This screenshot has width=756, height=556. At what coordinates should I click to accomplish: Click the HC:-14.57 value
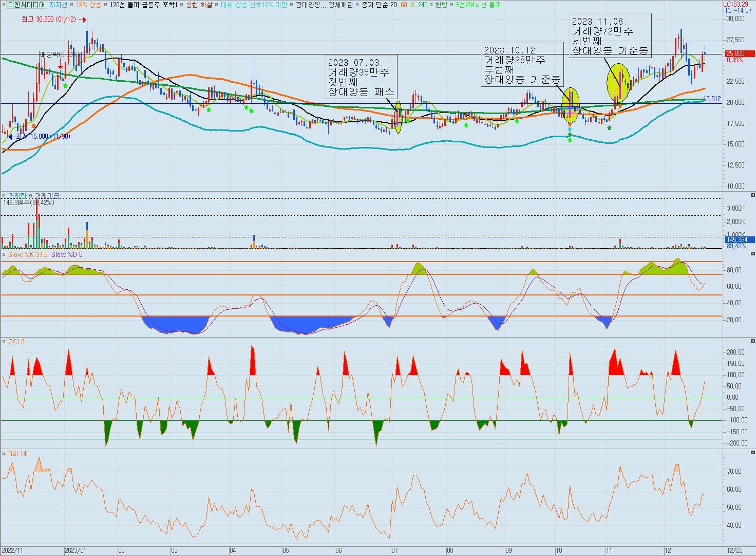(737, 10)
